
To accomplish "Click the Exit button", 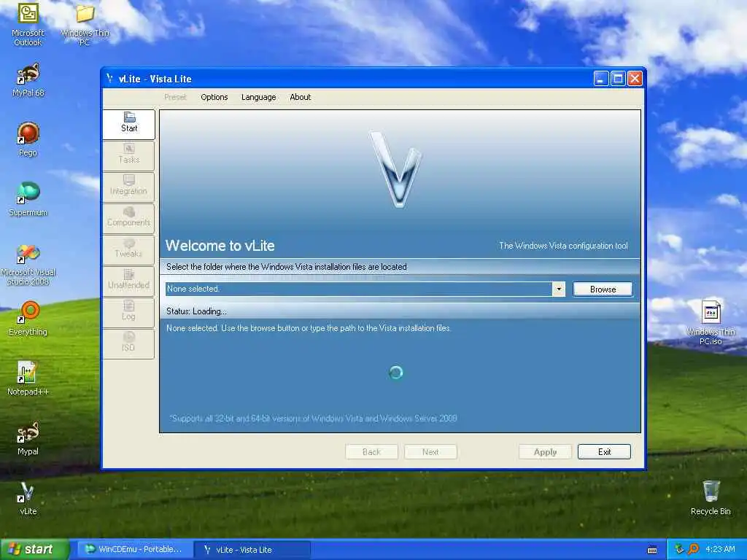I will tap(605, 452).
